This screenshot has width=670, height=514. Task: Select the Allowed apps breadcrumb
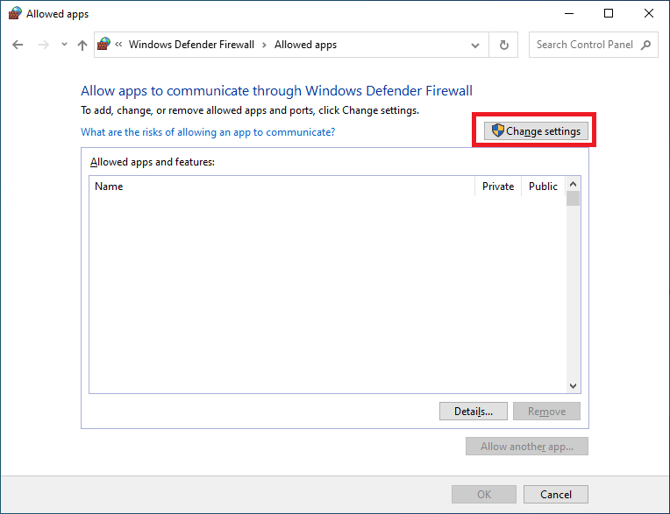click(306, 44)
